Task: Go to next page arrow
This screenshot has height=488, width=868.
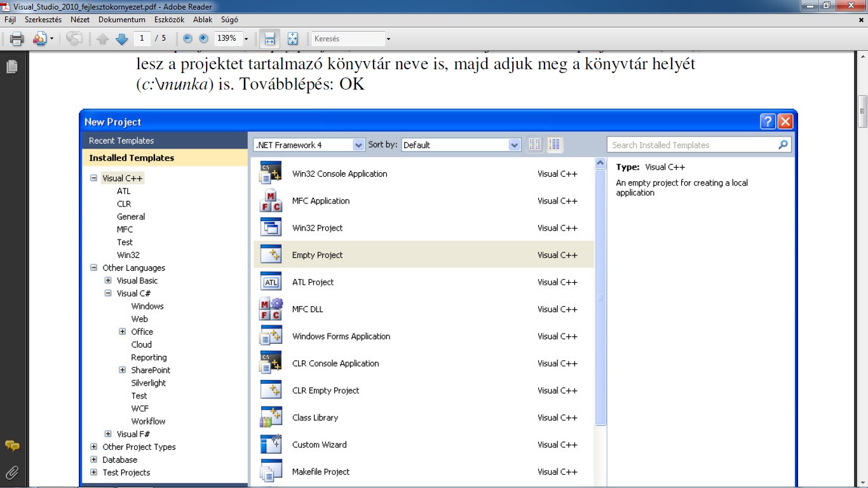Action: [122, 39]
